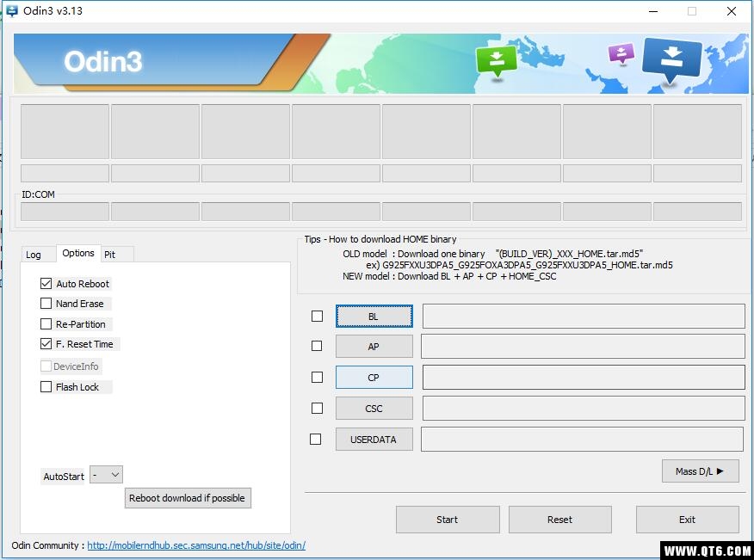Check the box next to BL
The height and width of the screenshot is (560, 754).
tap(317, 316)
